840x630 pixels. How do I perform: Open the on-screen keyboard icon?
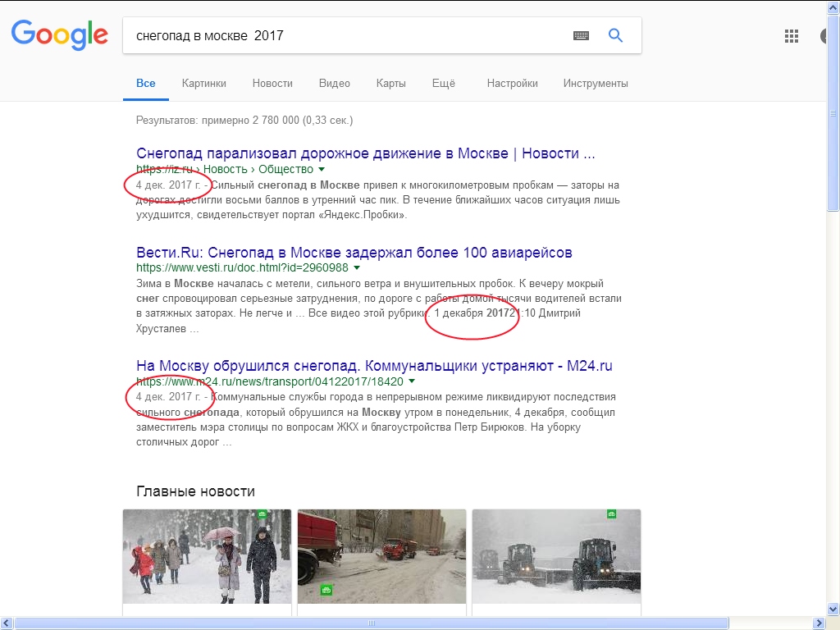point(581,36)
